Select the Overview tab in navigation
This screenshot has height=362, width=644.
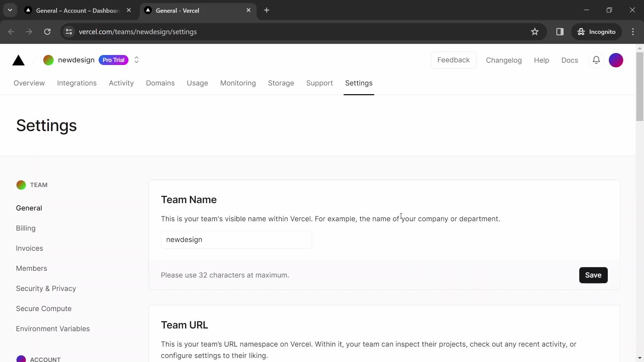point(29,83)
